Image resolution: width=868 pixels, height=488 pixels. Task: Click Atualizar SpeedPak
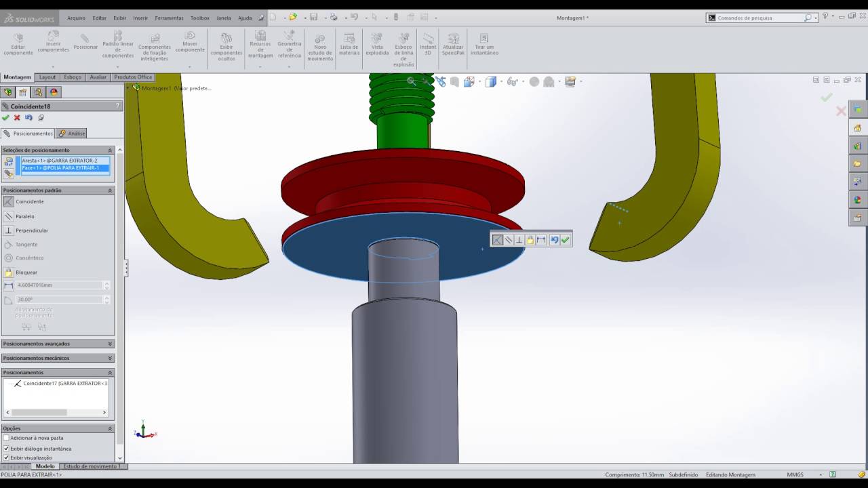tap(453, 45)
